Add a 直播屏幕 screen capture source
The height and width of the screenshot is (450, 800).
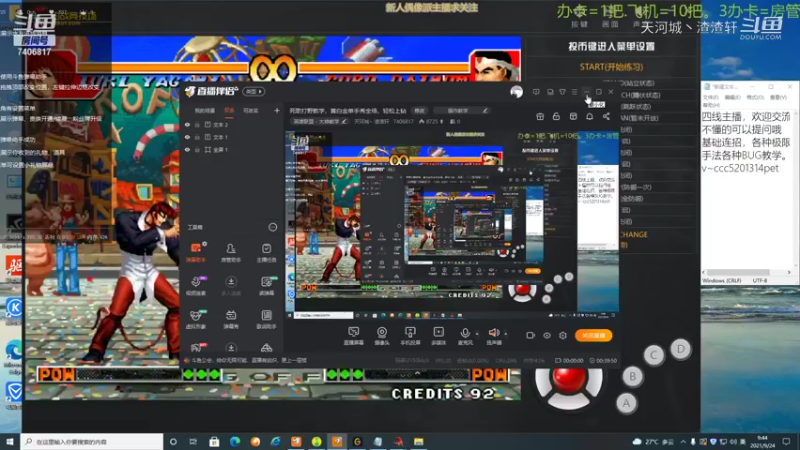[353, 336]
